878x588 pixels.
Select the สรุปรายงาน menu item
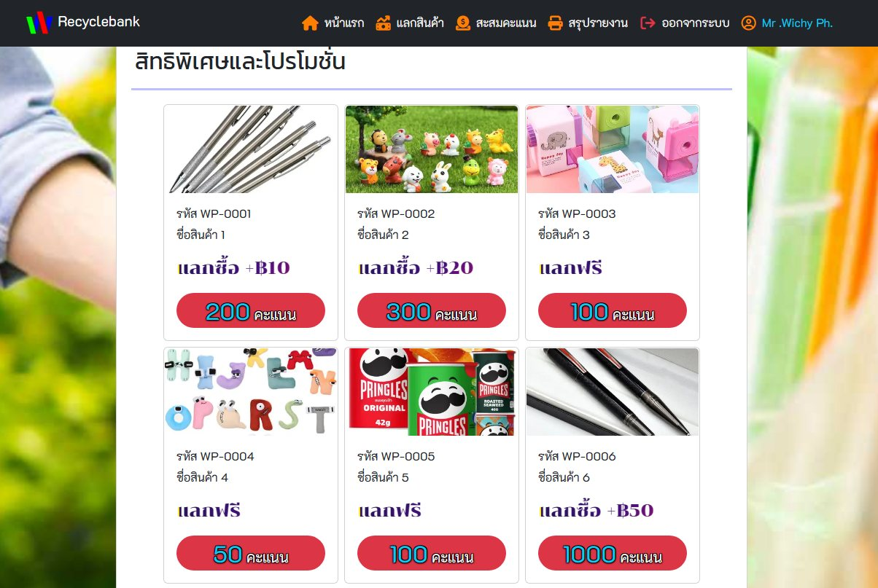598,23
